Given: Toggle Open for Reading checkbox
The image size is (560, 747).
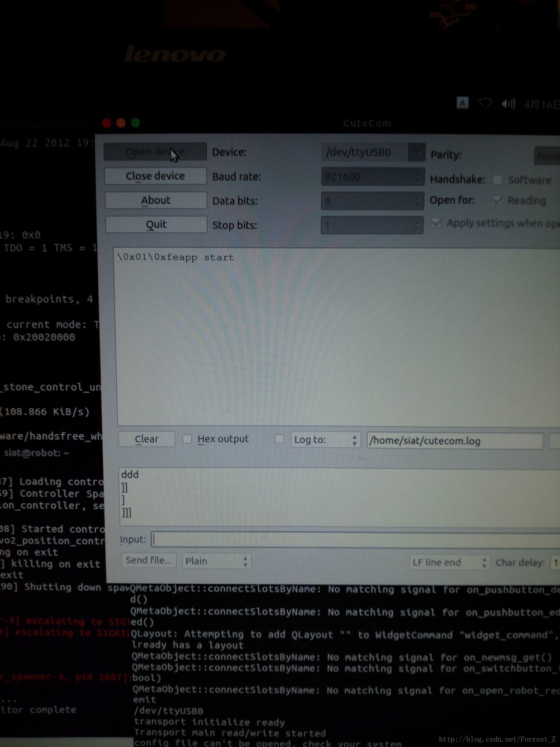Looking at the screenshot, I should point(497,200).
